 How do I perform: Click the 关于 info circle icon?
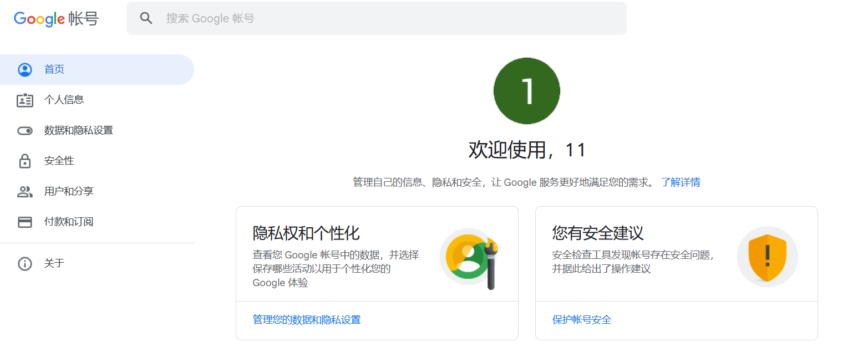tap(25, 263)
